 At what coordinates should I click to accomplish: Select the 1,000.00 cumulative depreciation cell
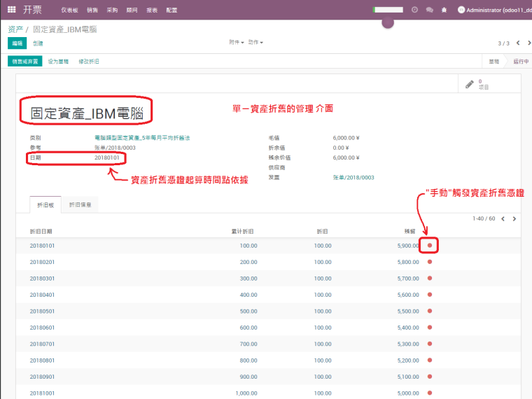[x=246, y=393]
